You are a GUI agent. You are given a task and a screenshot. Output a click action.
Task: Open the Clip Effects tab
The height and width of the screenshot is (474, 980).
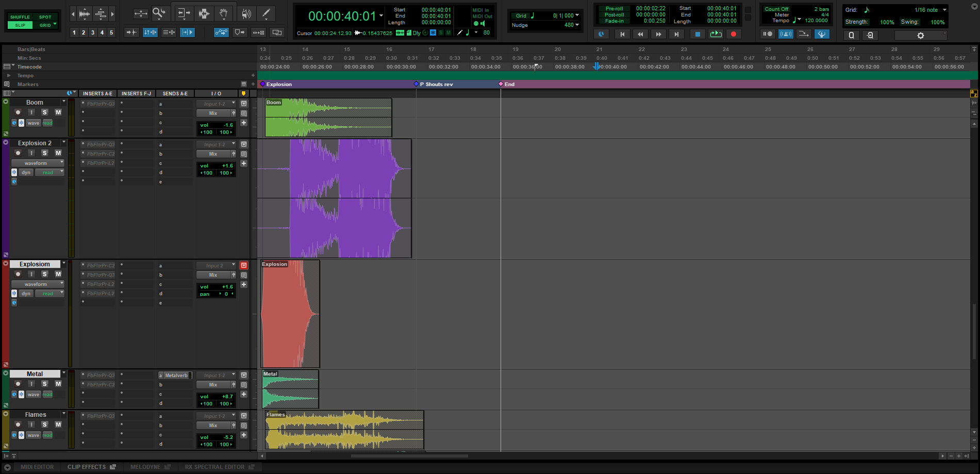tap(87, 467)
